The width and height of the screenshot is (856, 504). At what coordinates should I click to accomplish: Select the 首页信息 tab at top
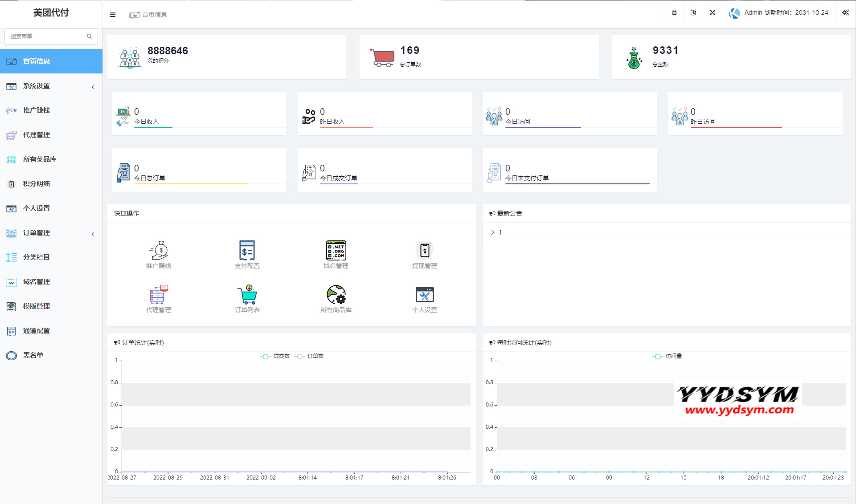click(x=148, y=15)
